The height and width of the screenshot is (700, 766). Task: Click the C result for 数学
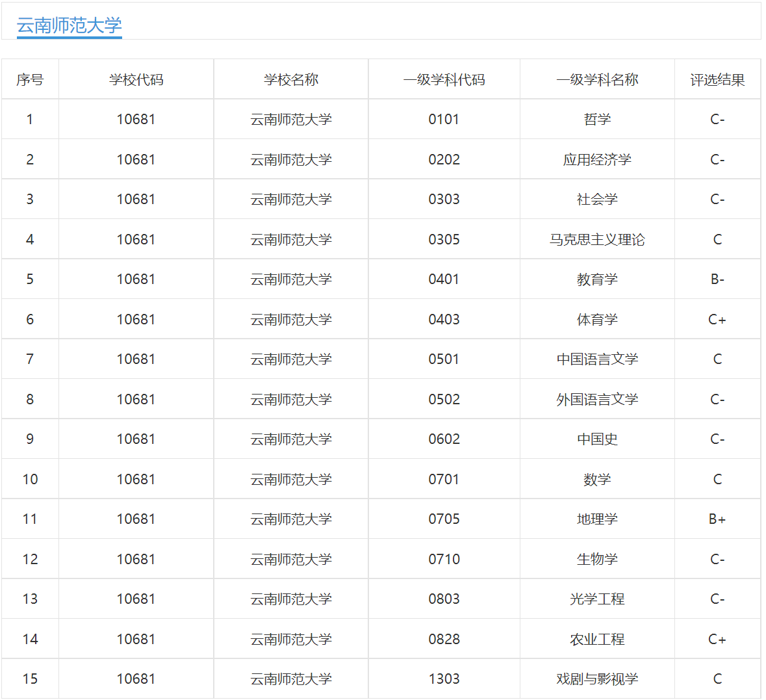(x=717, y=479)
